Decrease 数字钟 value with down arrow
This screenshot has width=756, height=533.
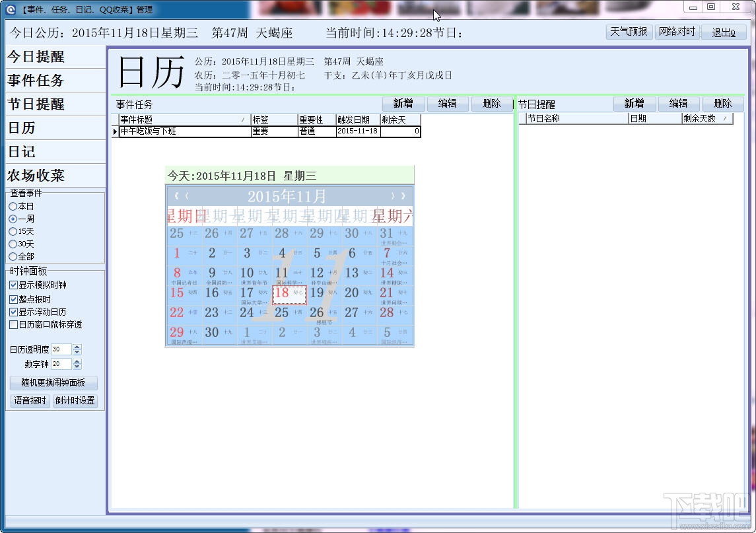point(77,367)
